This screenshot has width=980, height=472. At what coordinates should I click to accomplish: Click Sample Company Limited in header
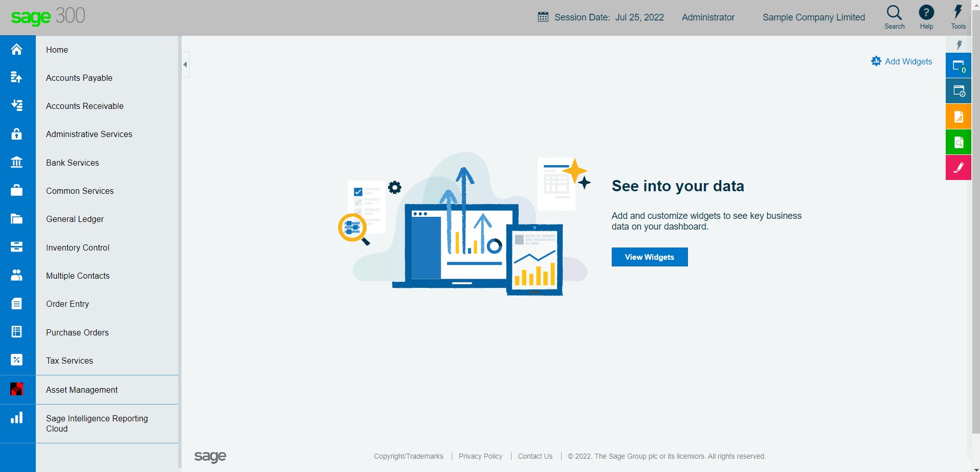click(814, 17)
